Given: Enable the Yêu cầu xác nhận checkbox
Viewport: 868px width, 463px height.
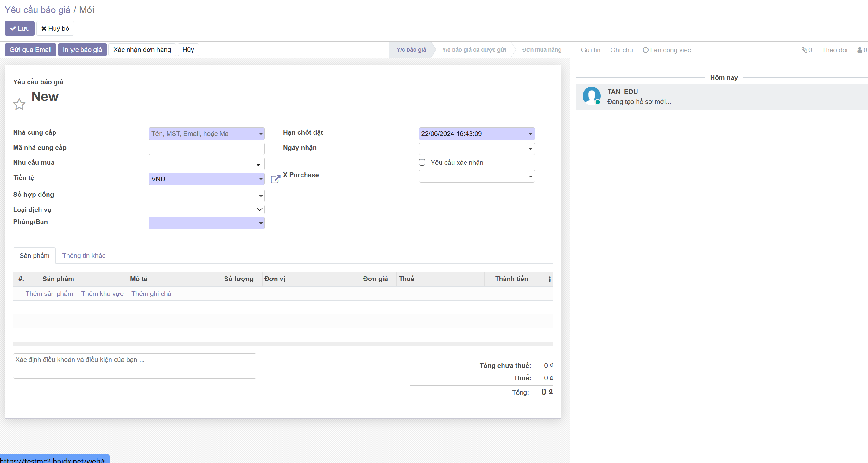Looking at the screenshot, I should (422, 163).
